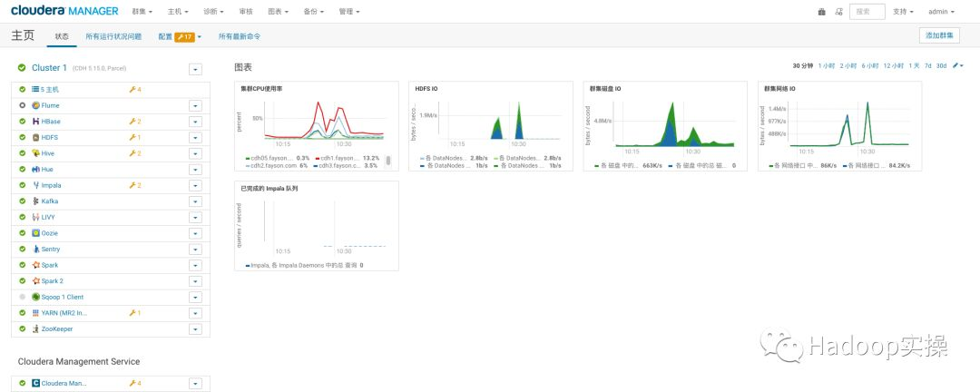
Task: Open the 群集网络 IO chart
Action: coord(839,126)
